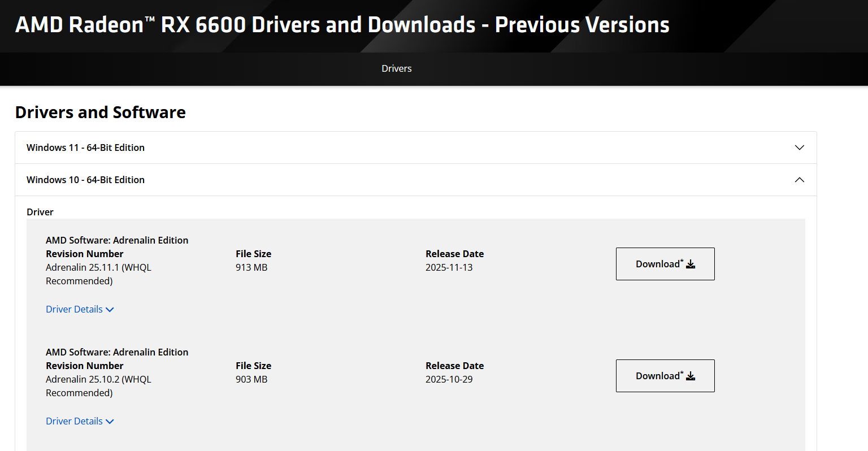This screenshot has height=451, width=868.
Task: Collapse the Windows 10 - 64-Bit Edition section
Action: (416, 180)
